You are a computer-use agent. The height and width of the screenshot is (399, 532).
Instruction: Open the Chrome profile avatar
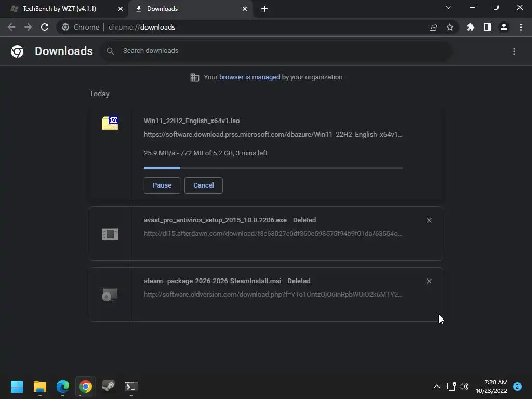504,27
